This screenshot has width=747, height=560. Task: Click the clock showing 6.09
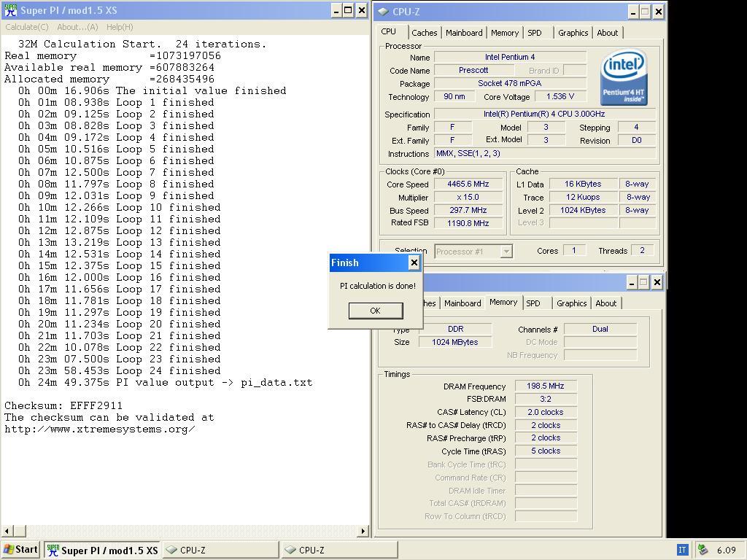pyautogui.click(x=726, y=550)
